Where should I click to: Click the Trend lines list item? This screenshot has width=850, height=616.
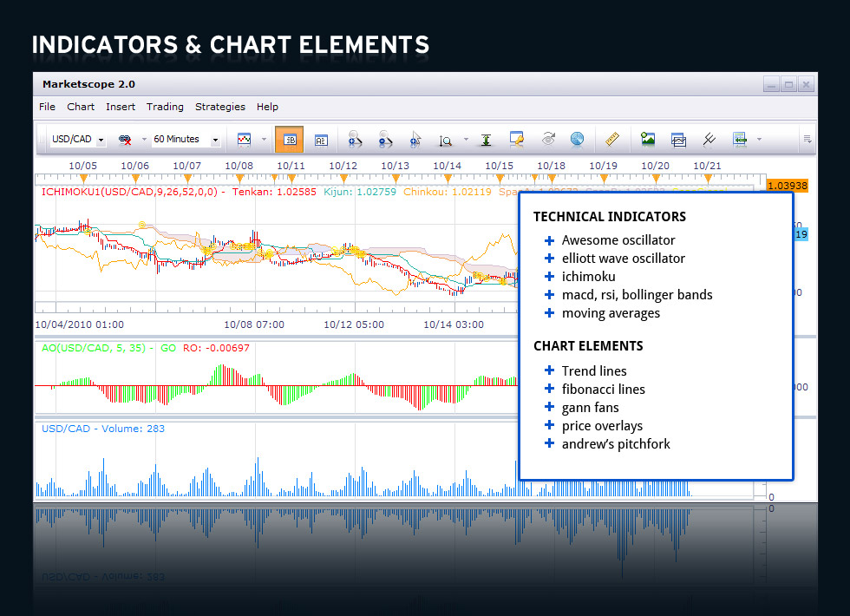pos(594,371)
